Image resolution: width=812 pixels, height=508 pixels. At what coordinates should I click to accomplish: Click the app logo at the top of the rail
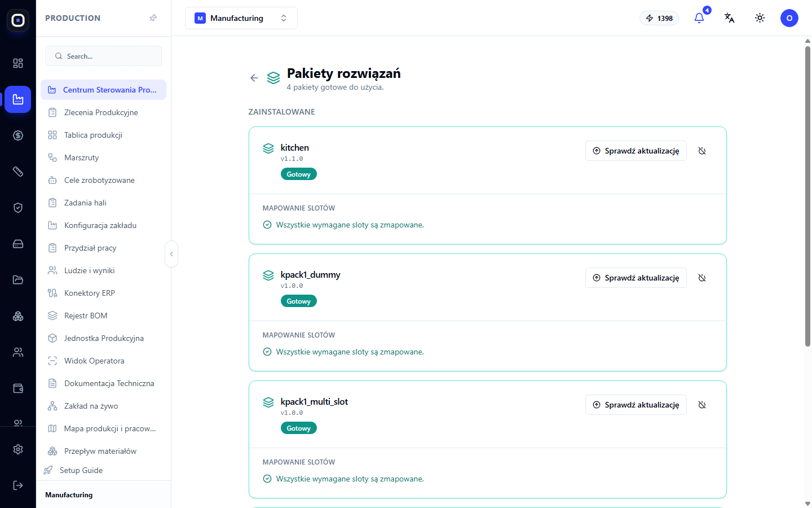coord(18,20)
